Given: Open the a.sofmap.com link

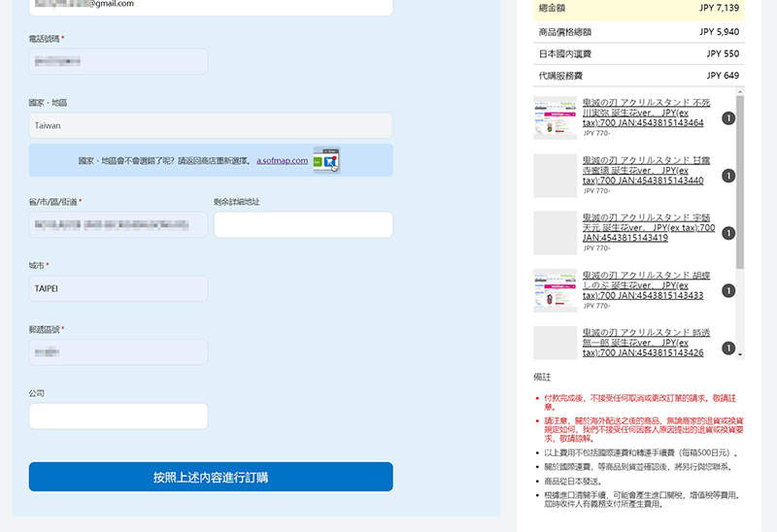Looking at the screenshot, I should coord(282,160).
